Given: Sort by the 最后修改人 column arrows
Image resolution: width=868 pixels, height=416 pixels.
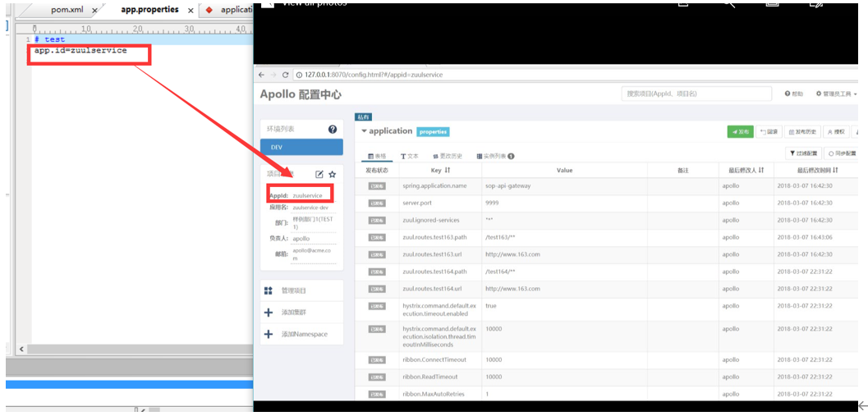Looking at the screenshot, I should [x=761, y=171].
